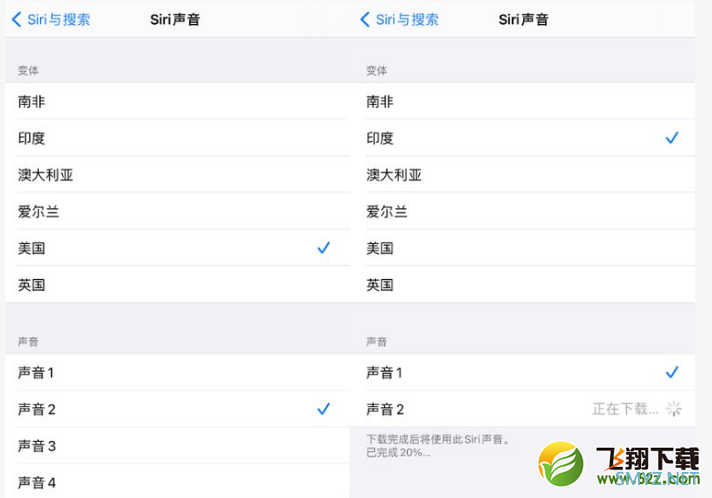Select 印度 variant in right screen
Viewport: 712px width, 498px height.
click(x=522, y=138)
